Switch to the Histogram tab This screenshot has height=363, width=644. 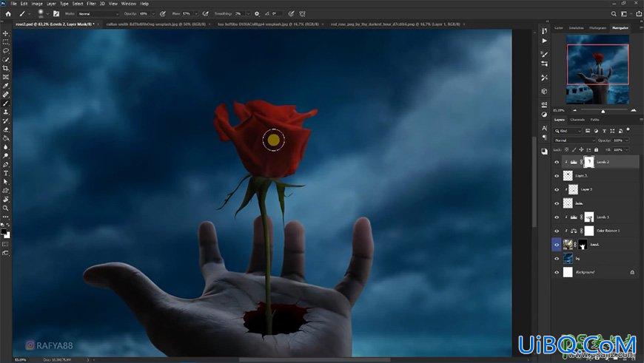click(597, 28)
